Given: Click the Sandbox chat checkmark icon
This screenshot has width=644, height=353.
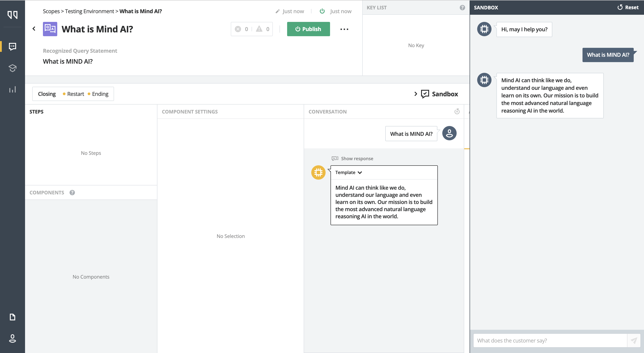Looking at the screenshot, I should (x=425, y=94).
